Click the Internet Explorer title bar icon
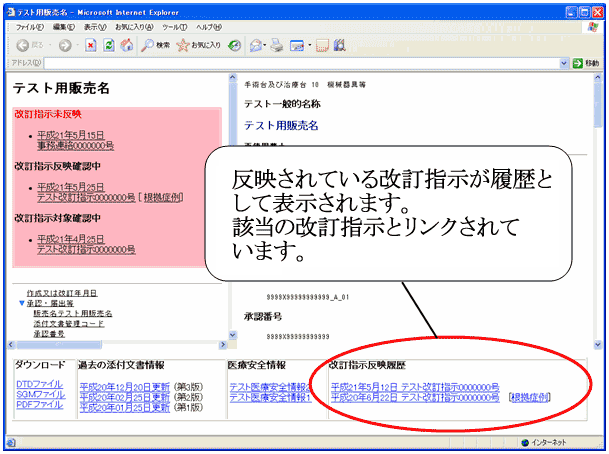609x454 pixels. [10, 12]
